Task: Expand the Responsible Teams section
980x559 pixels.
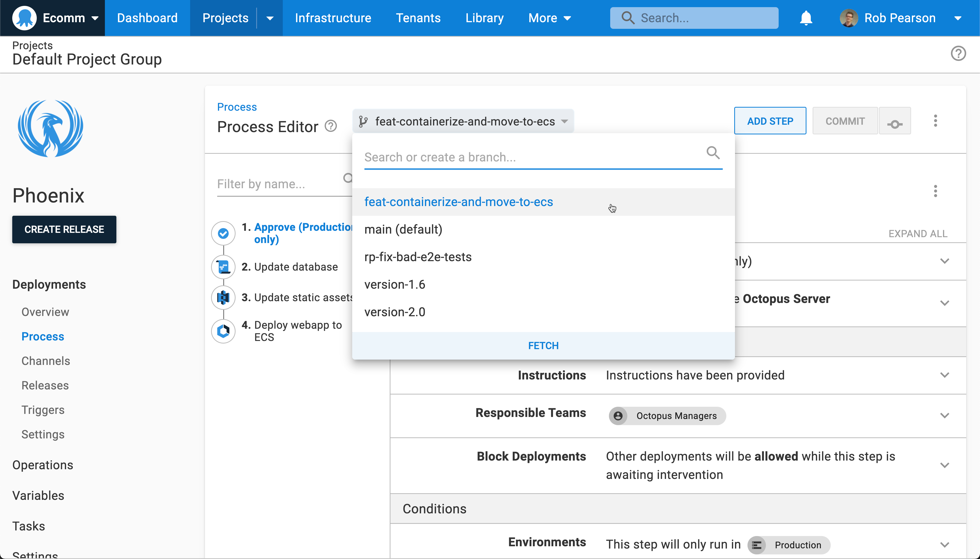Action: tap(944, 416)
